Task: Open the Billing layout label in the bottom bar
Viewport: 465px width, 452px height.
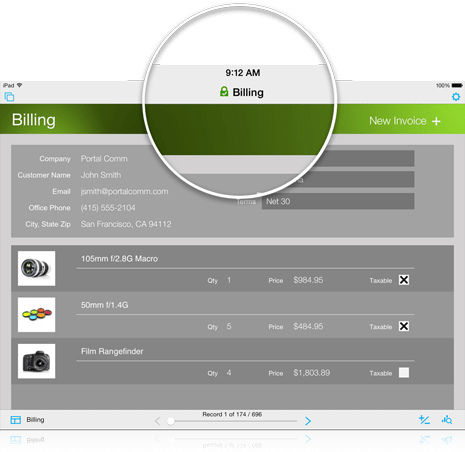Action: tap(35, 420)
